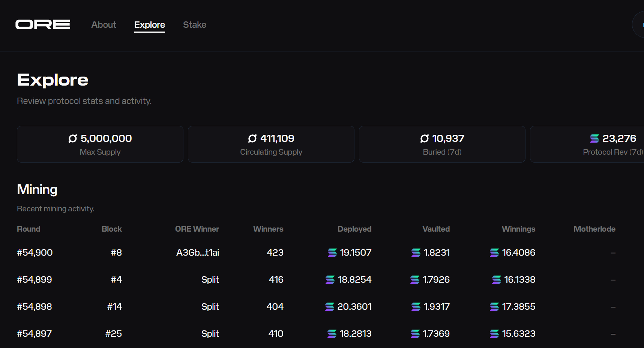The width and height of the screenshot is (644, 348).
Task: Open round #54,898
Action: click(x=35, y=307)
